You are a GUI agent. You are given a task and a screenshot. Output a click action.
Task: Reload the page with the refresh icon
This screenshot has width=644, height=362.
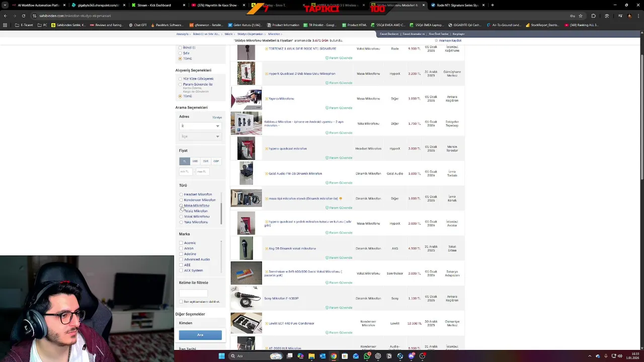(23, 16)
